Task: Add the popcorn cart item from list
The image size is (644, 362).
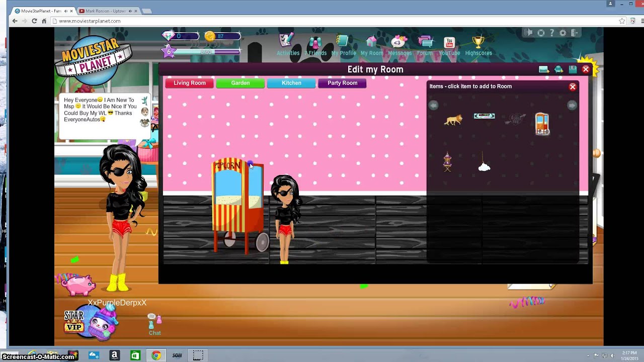Action: click(x=542, y=124)
